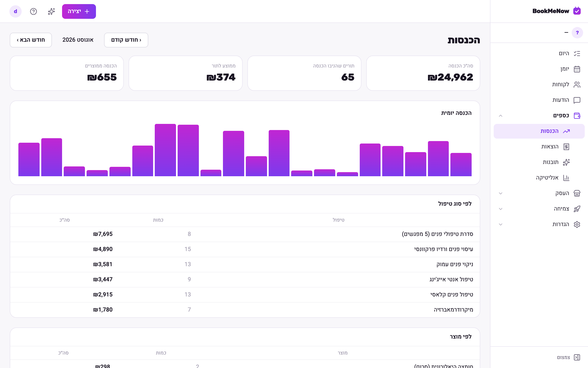Image resolution: width=588 pixels, height=368 pixels.
Task: Expand the העסק section chevron
Action: pyautogui.click(x=501, y=193)
